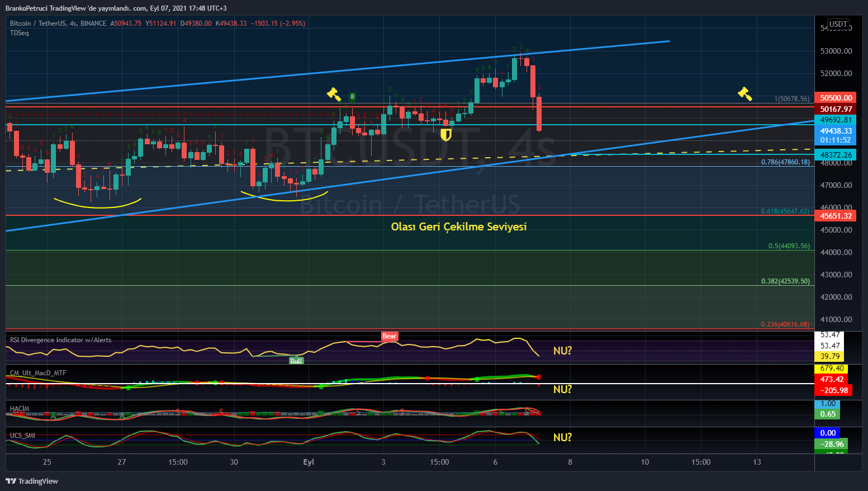Click the 41000.00 level on the price axis
This screenshot has width=868, height=491.
tap(836, 319)
